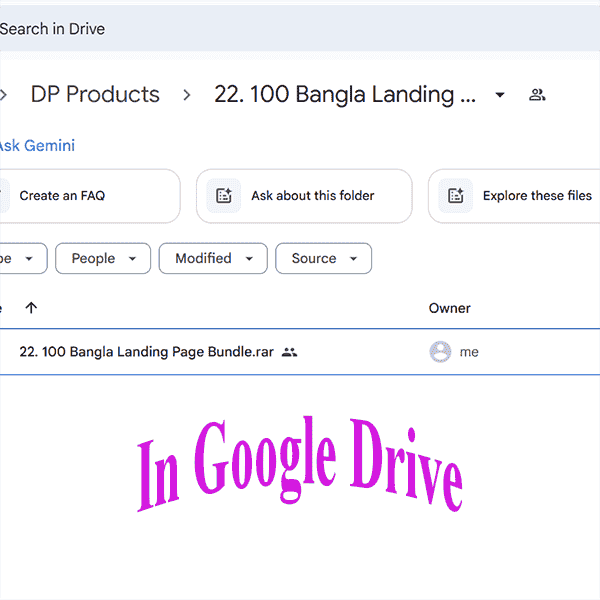Click the Search in Drive field
This screenshot has height=600, width=600.
300,29
